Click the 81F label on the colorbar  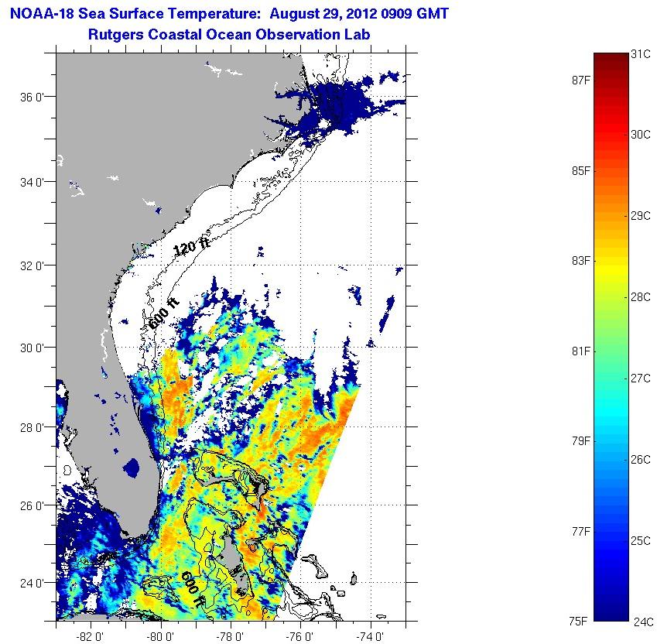[580, 351]
